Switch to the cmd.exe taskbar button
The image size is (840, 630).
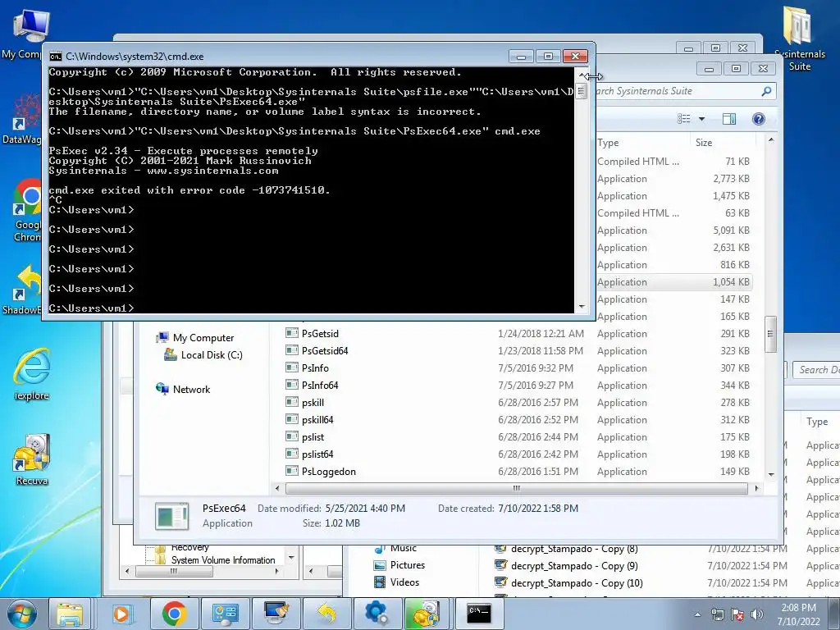[x=478, y=614]
